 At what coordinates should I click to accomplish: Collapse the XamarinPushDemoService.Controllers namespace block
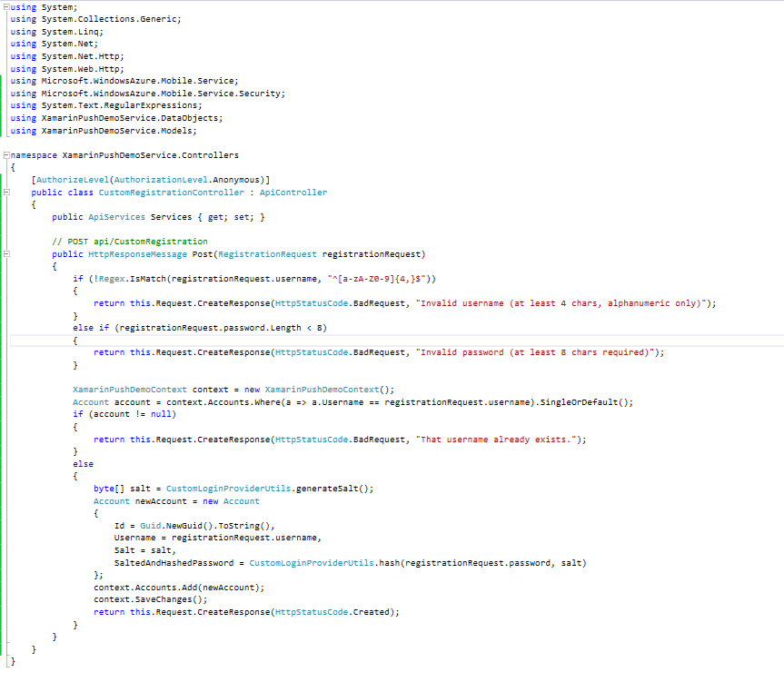coord(6,155)
